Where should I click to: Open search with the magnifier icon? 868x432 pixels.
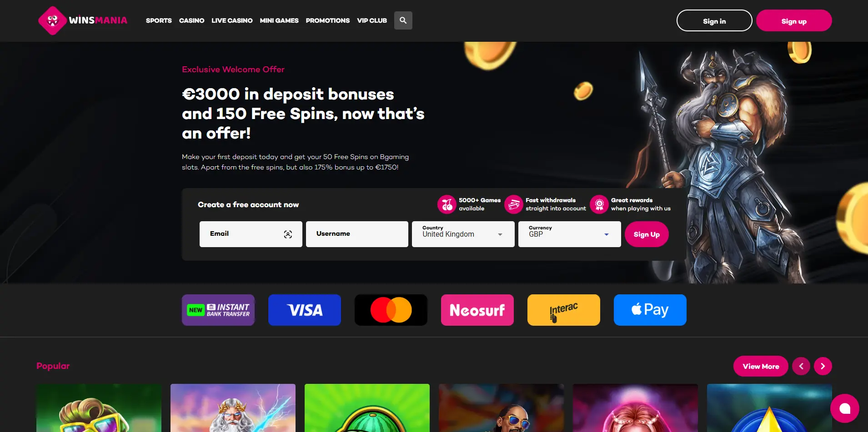(403, 20)
